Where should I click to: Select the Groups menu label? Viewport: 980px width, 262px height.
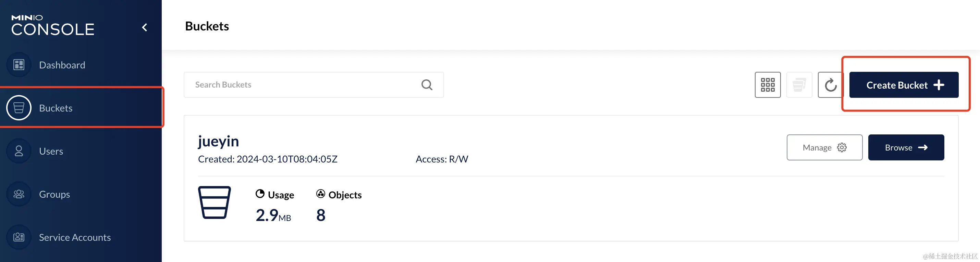[54, 194]
